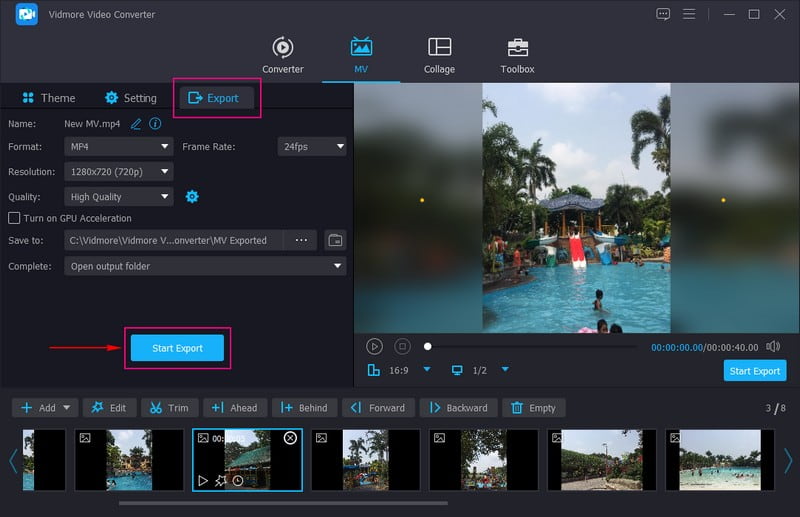
Task: Expand the Resolution 1280x720 dropdown
Action: [x=119, y=172]
